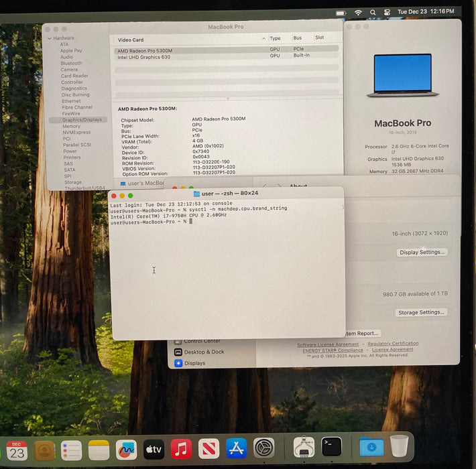Screen dimensions: 476x469
Task: Select Controller in the sidebar
Action: [72, 82]
